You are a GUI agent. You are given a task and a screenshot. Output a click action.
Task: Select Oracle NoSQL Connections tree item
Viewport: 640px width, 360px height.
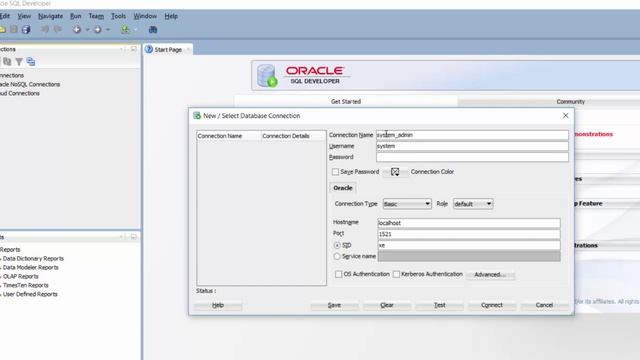(30, 84)
